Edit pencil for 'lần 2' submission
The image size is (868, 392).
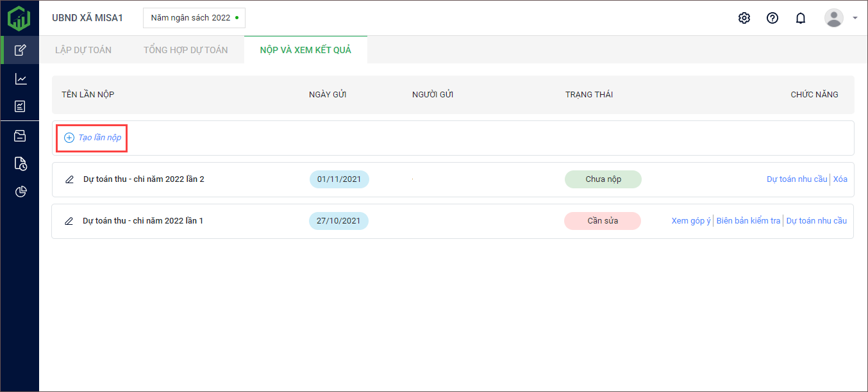pyautogui.click(x=69, y=179)
